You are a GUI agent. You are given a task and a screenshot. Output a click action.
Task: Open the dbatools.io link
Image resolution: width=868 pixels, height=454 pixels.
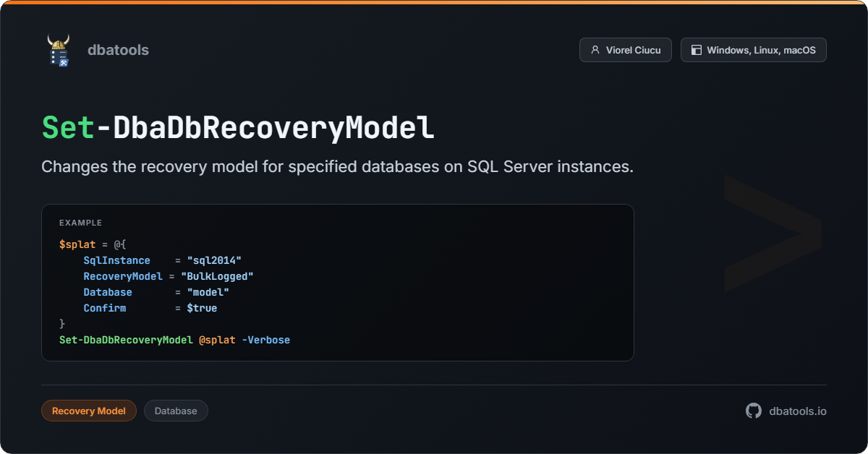(x=798, y=411)
